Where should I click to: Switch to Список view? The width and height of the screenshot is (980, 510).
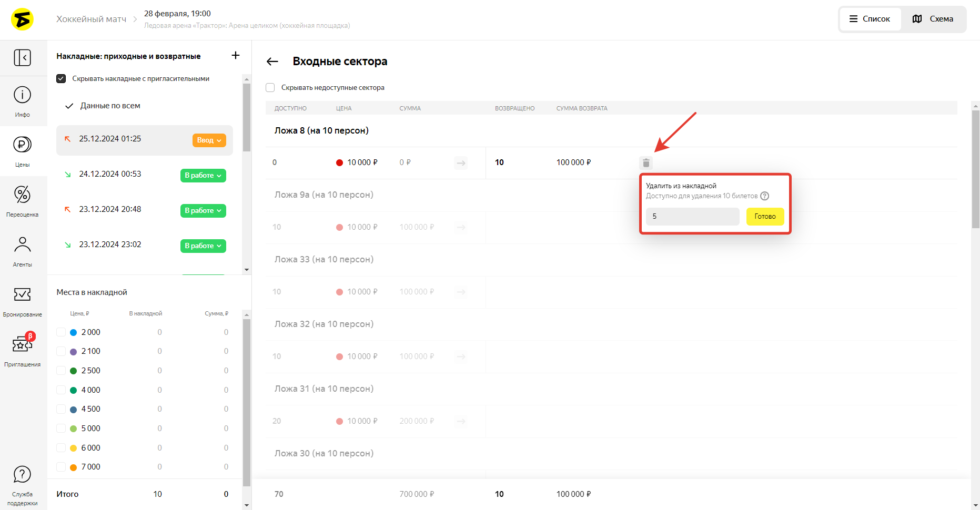pyautogui.click(x=870, y=19)
